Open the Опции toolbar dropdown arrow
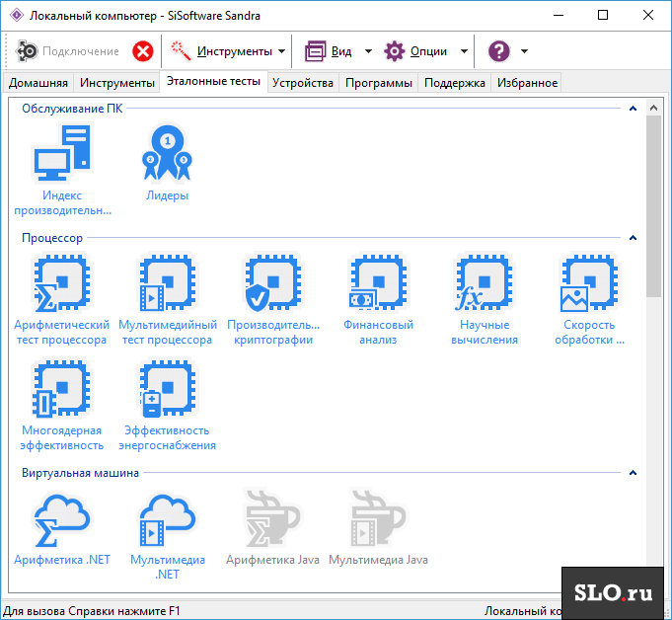Viewport: 672px width, 620px height. coord(464,51)
